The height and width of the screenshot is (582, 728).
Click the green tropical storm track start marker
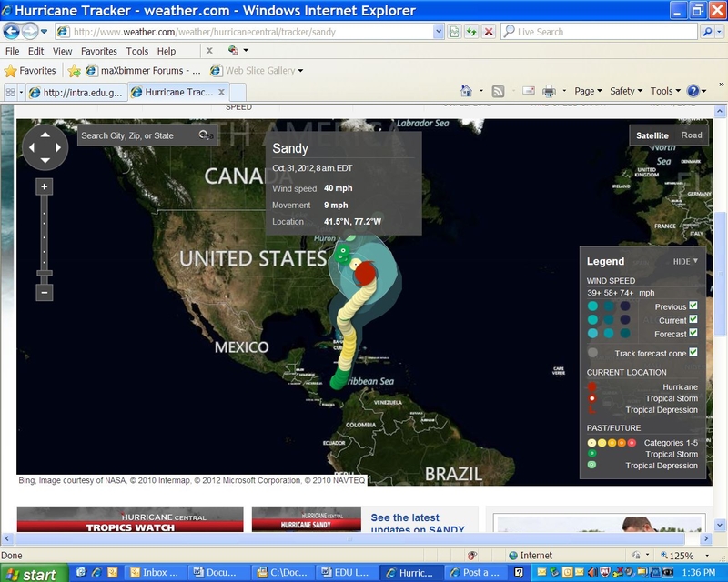point(337,383)
